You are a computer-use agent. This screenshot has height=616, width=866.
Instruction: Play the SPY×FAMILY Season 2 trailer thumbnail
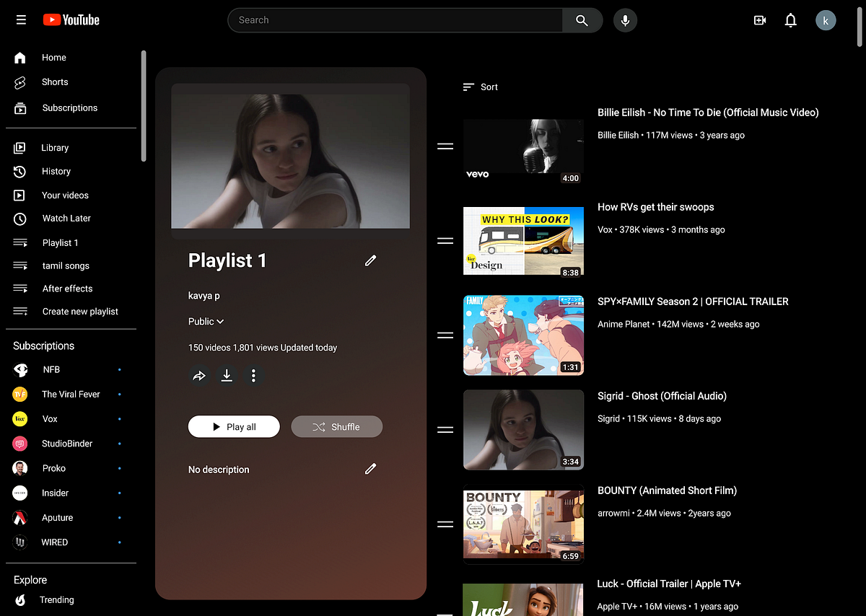[x=523, y=335]
